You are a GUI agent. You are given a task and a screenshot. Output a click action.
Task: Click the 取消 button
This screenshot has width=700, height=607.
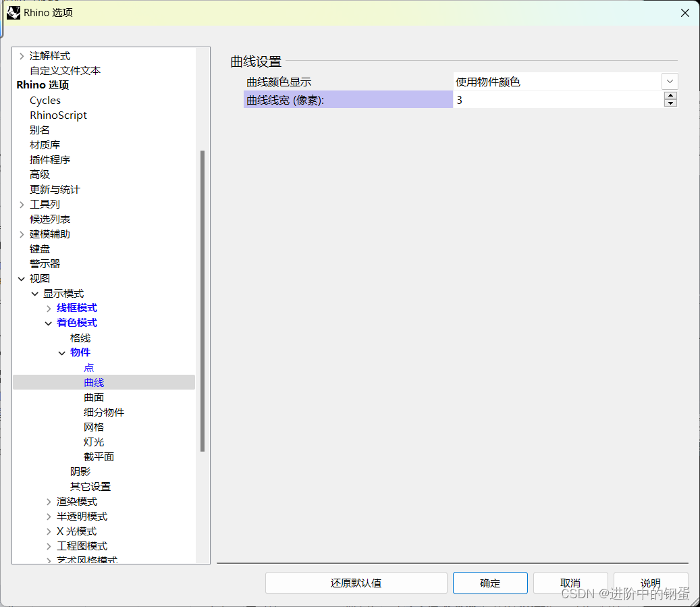point(570,583)
